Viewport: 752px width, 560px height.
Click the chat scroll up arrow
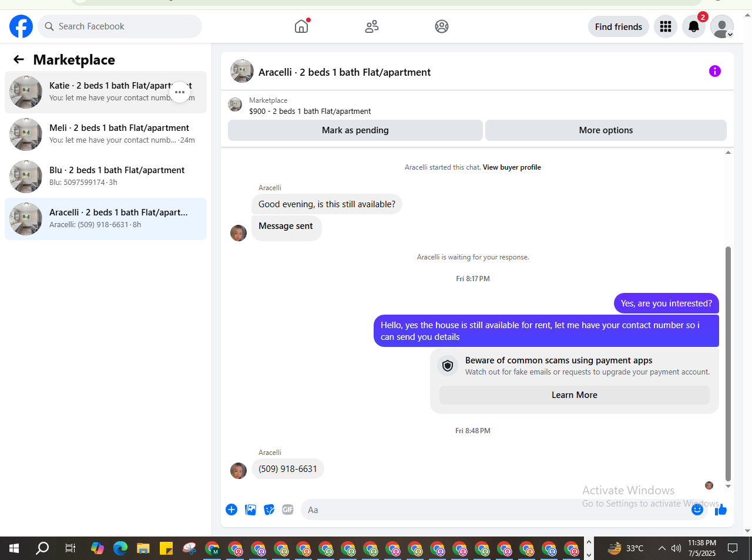[728, 153]
